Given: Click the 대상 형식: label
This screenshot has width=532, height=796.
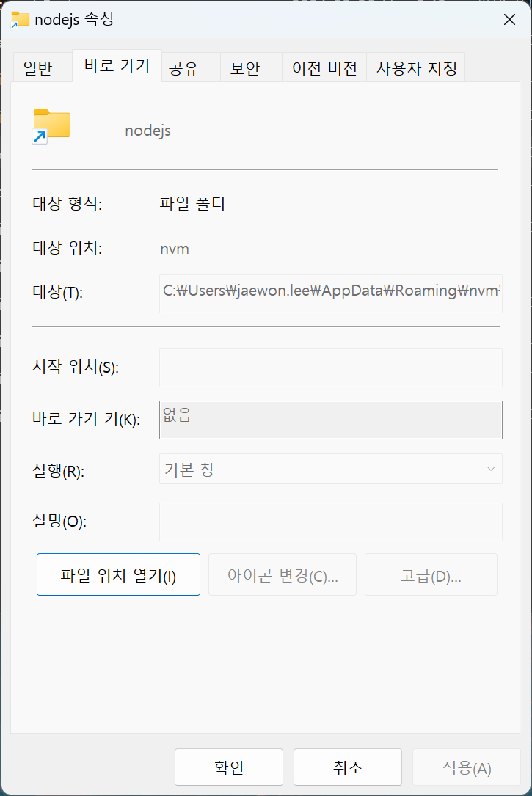Looking at the screenshot, I should tap(67, 204).
